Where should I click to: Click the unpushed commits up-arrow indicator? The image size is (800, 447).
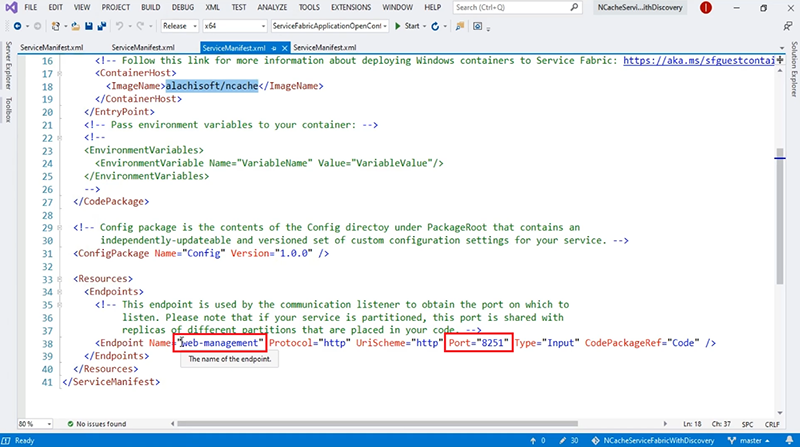(537, 440)
